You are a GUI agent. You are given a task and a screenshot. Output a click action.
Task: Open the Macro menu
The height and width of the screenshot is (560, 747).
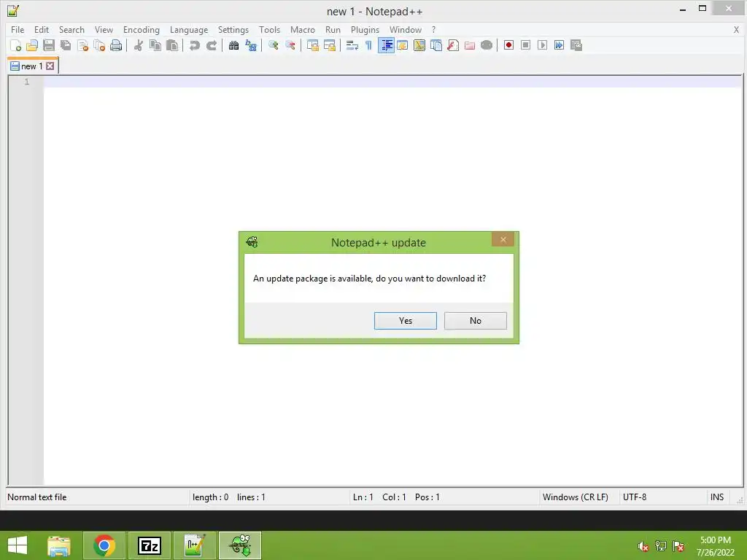(x=303, y=29)
